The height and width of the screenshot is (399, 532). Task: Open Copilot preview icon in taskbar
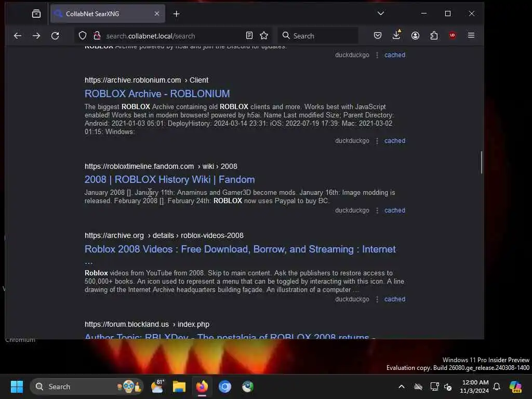pos(515,387)
